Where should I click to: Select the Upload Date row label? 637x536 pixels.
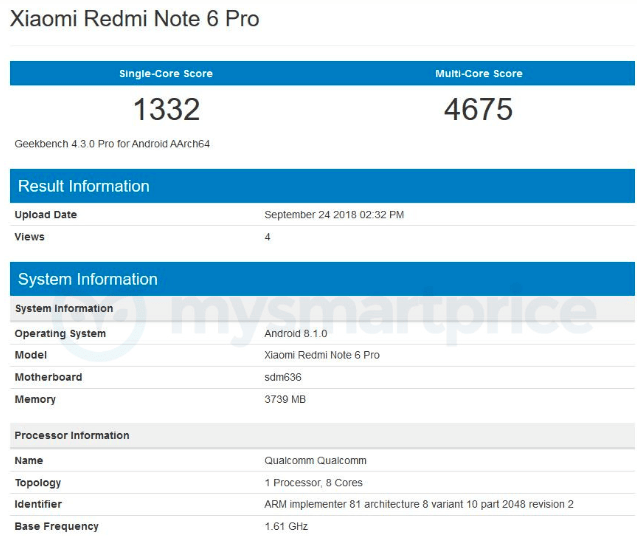(x=46, y=215)
